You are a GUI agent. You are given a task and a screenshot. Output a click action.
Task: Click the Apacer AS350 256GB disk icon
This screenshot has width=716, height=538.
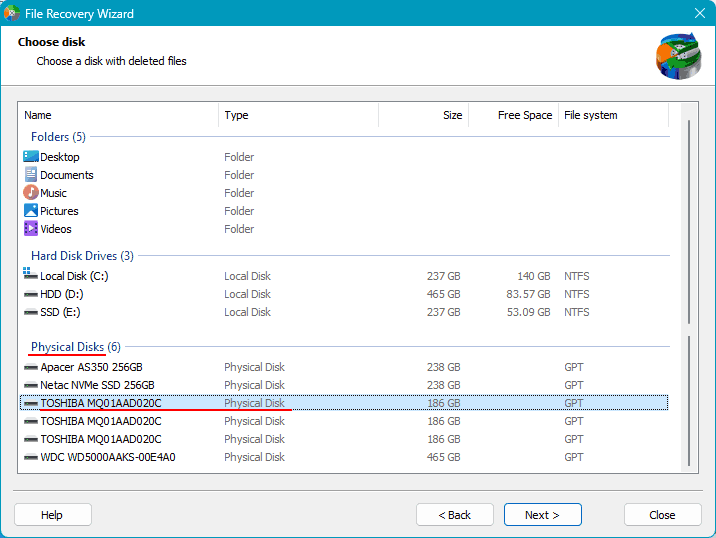31,367
